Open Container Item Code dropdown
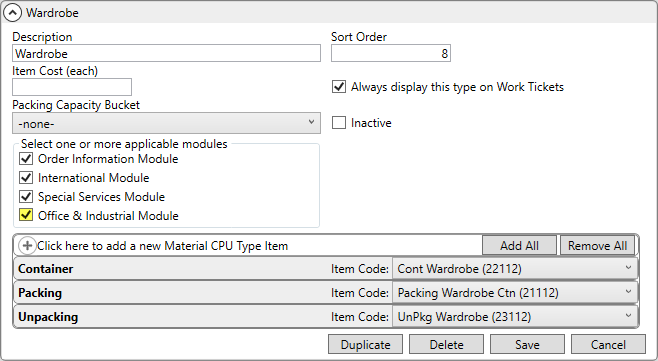The image size is (658, 361). [515, 269]
